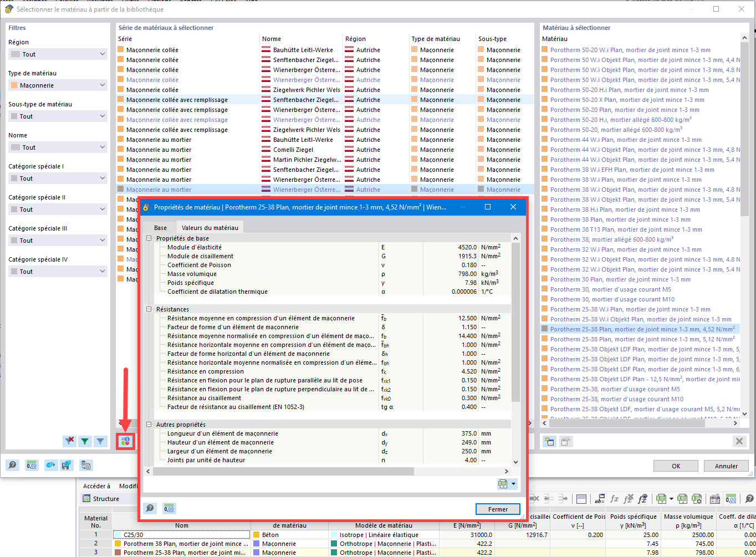The width and height of the screenshot is (756, 557).
Task: Select 'Maçonnerie au mortier' Comelli Ziegel row
Action: tap(325, 150)
